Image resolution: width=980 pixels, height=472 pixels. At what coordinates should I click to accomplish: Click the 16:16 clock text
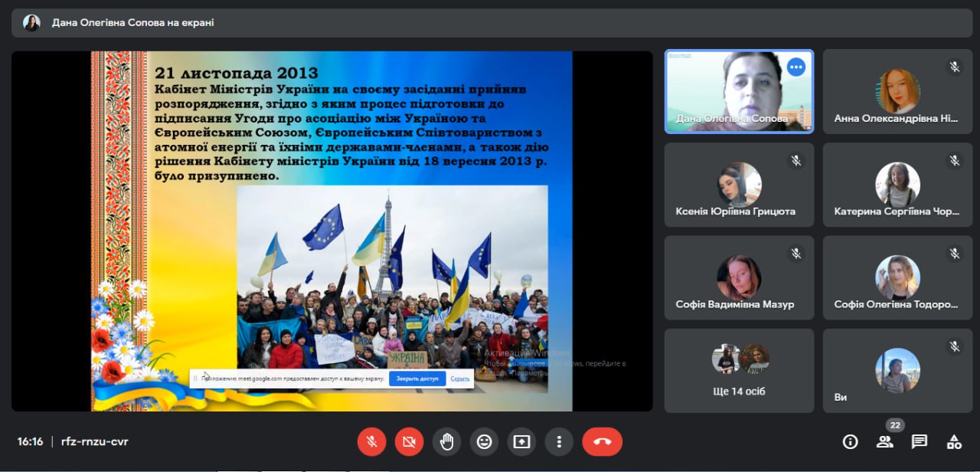31,441
